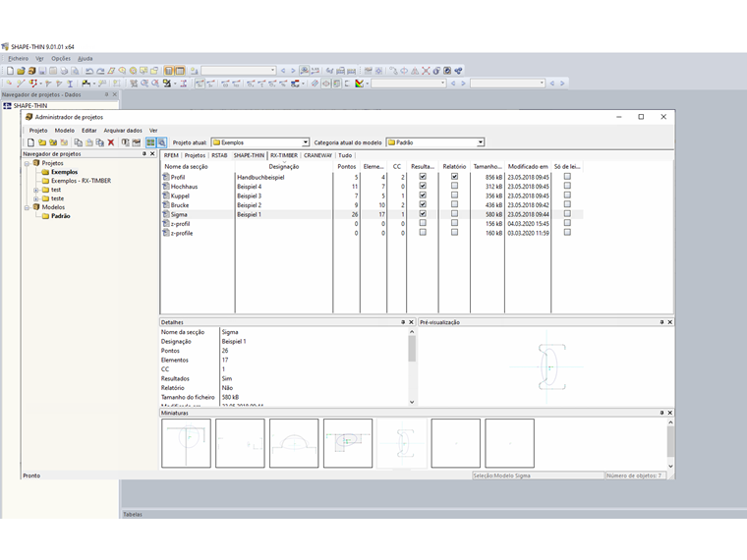Image resolution: width=747 pixels, height=560 pixels.
Task: Click the first yellow folder icon in Administrador toolbar
Action: 42,142
